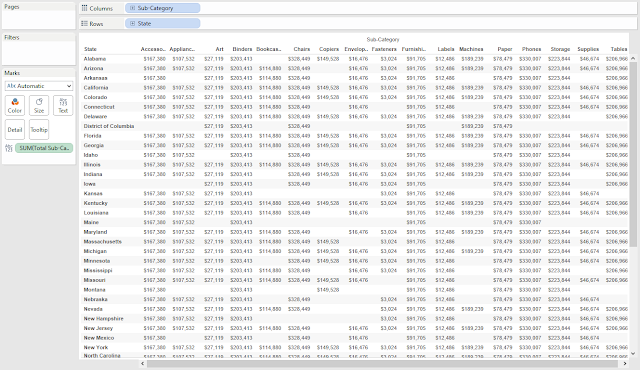Click the horizontal scrollbar left arrow
This screenshot has width=640, height=370.
point(142,363)
